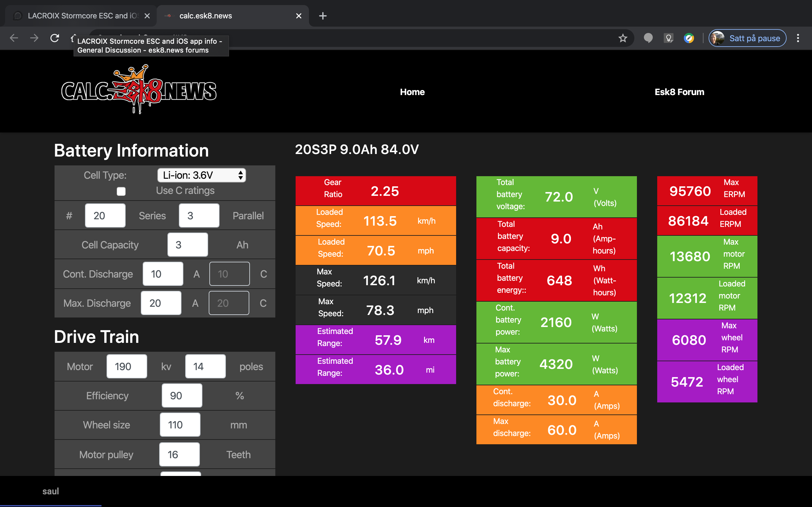Go to Home navigation link
812x507 pixels.
(x=412, y=92)
